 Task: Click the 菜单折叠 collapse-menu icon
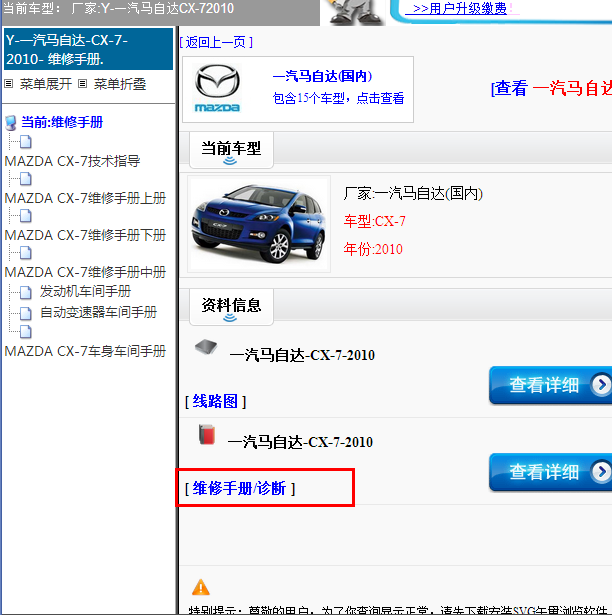pos(82,84)
